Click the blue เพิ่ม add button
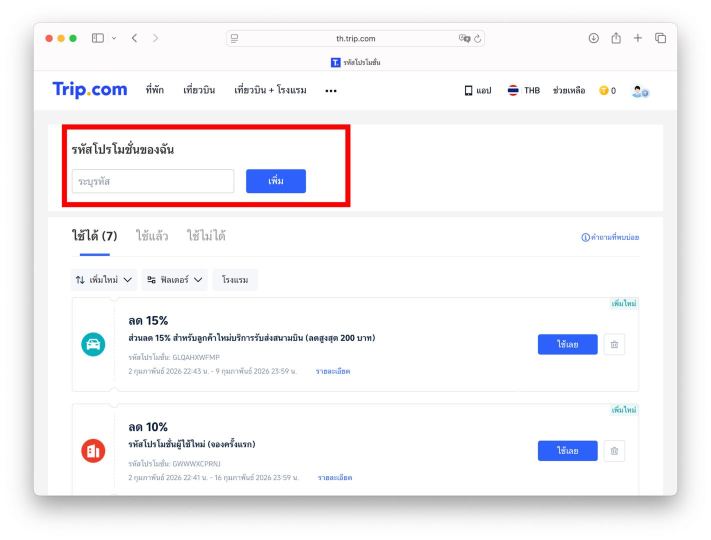Image resolution: width=711 pixels, height=540 pixels. pyautogui.click(x=276, y=181)
